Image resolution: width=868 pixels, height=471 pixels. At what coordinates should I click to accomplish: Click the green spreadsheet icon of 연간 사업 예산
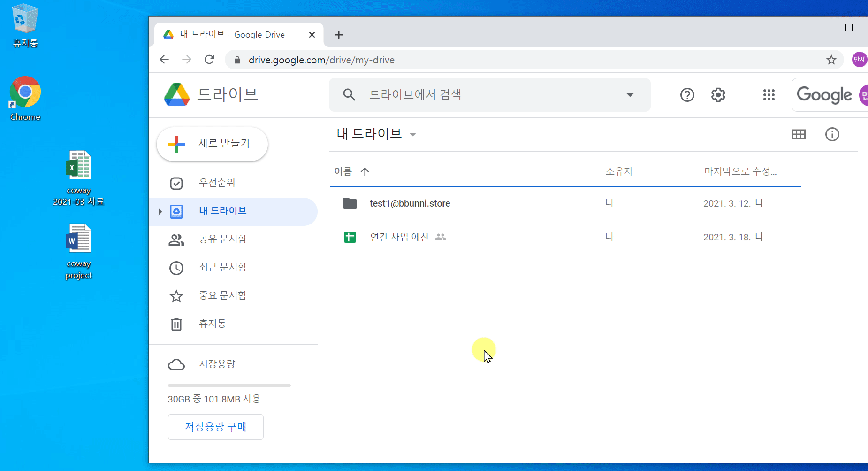tap(350, 237)
